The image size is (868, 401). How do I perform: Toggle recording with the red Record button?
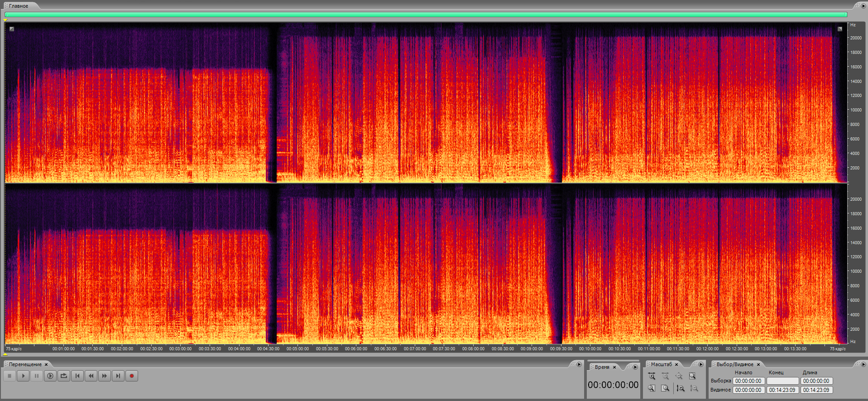(x=132, y=376)
